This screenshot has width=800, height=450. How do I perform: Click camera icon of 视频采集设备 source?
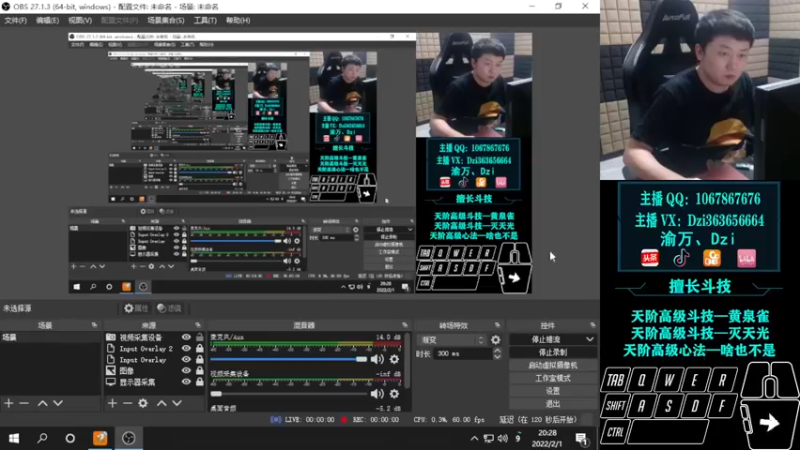(x=111, y=337)
